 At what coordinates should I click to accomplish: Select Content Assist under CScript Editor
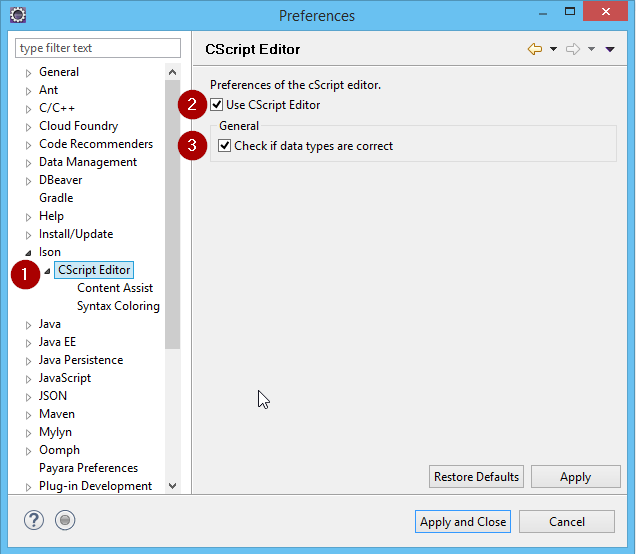(115, 288)
